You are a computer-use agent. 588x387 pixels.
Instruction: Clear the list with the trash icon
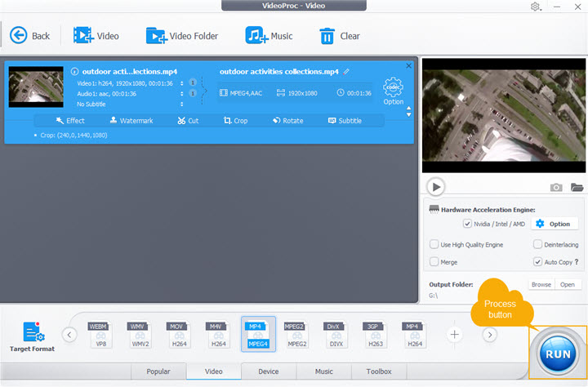[327, 35]
